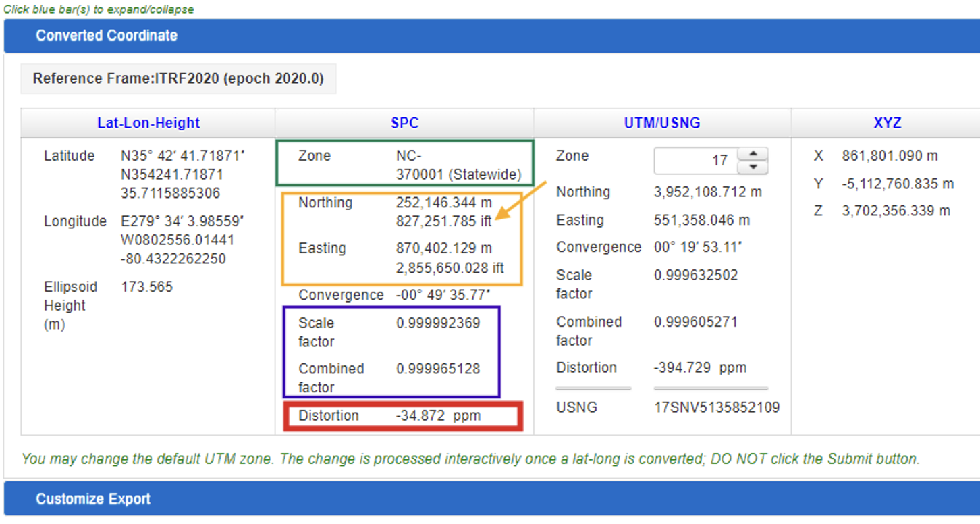980x524 pixels.
Task: Click the UTM zone number input field
Action: coord(695,161)
